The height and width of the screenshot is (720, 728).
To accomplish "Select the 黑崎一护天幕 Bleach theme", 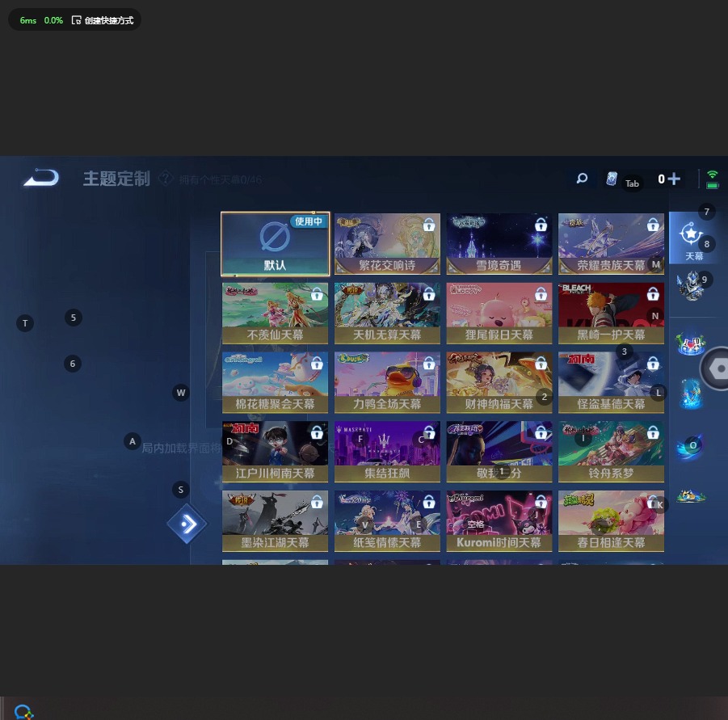I will 611,313.
